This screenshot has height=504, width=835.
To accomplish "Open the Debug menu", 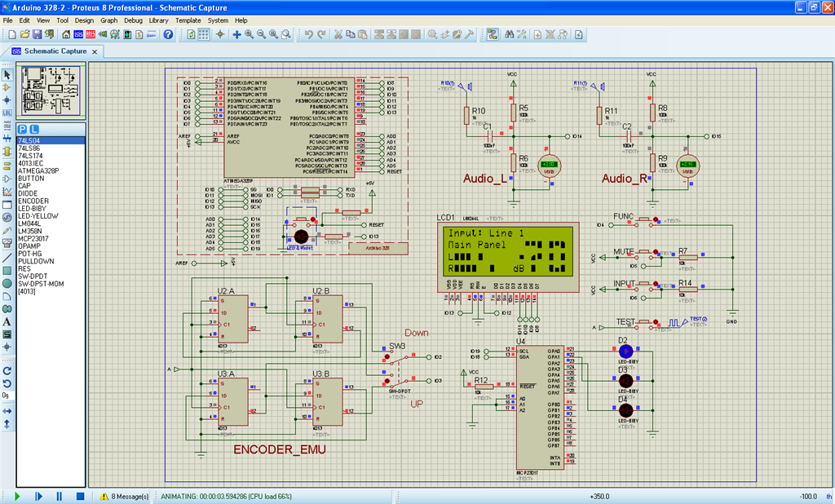I will pos(133,20).
